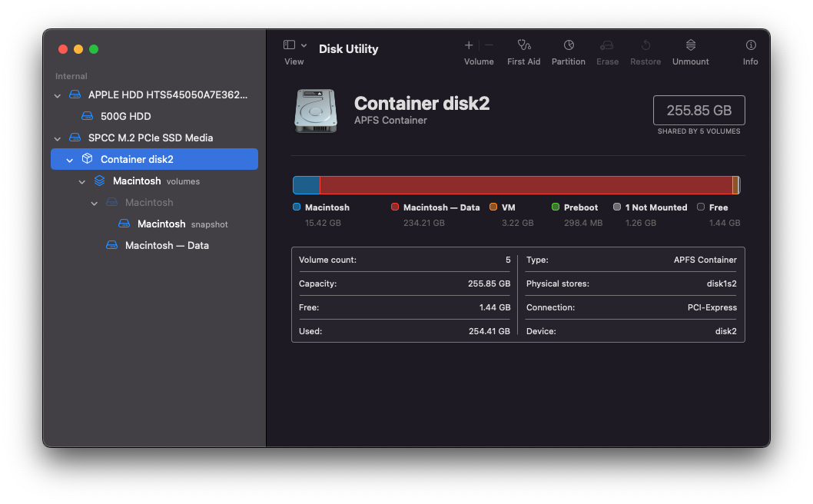Screen dimensions: 813x504
Task: Click the red Macintosh — Data usage bar
Action: 526,185
